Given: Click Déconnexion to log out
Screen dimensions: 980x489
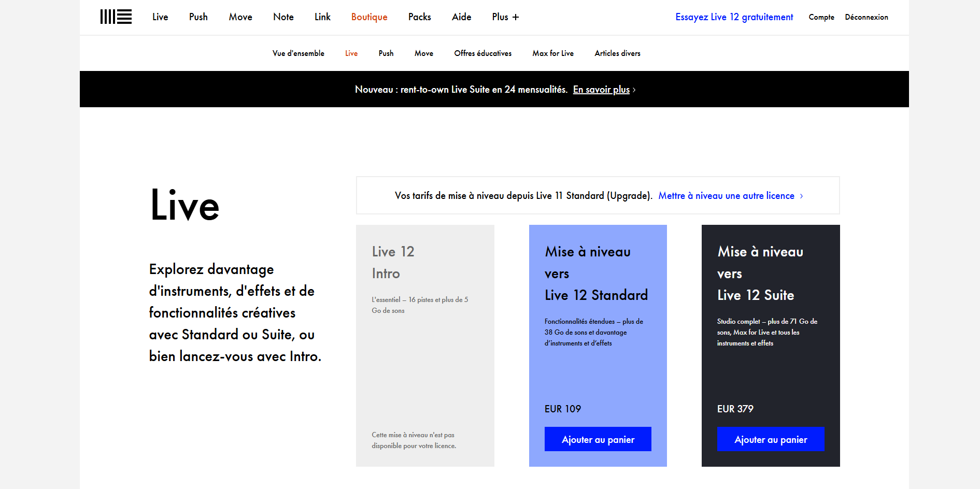Looking at the screenshot, I should (867, 17).
